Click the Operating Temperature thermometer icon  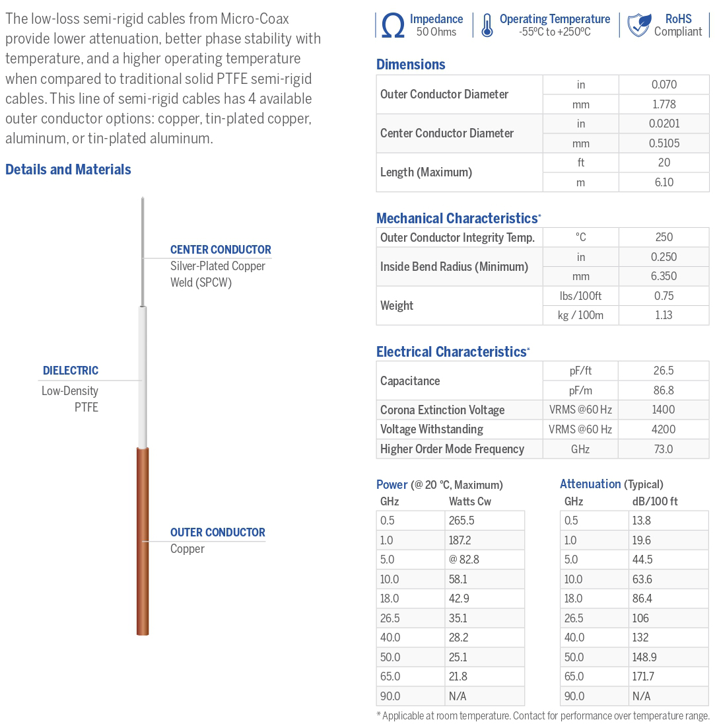[487, 25]
